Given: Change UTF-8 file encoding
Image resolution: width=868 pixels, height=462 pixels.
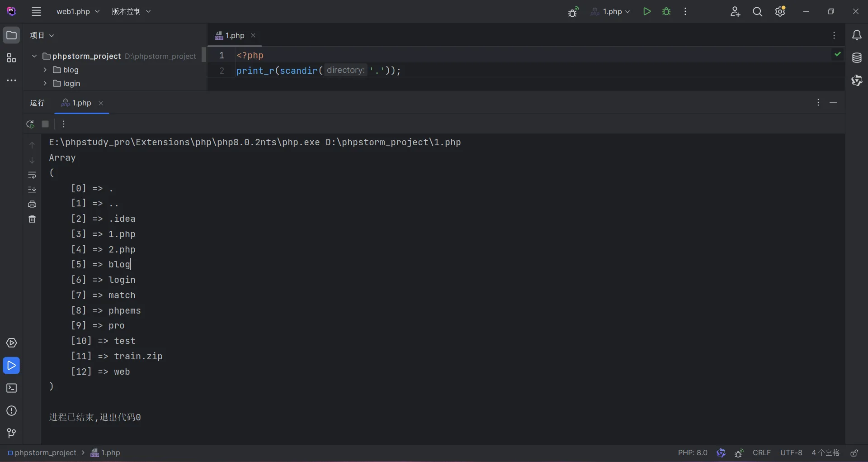Looking at the screenshot, I should tap(791, 453).
